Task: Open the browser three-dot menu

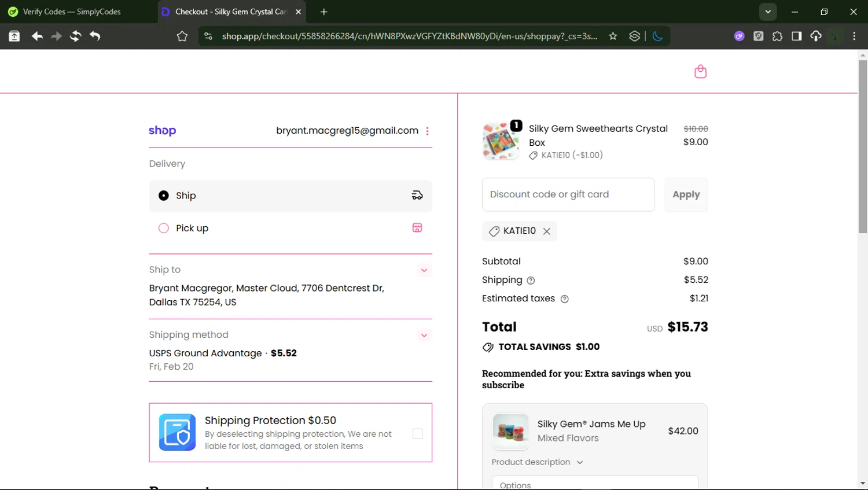Action: (x=854, y=36)
